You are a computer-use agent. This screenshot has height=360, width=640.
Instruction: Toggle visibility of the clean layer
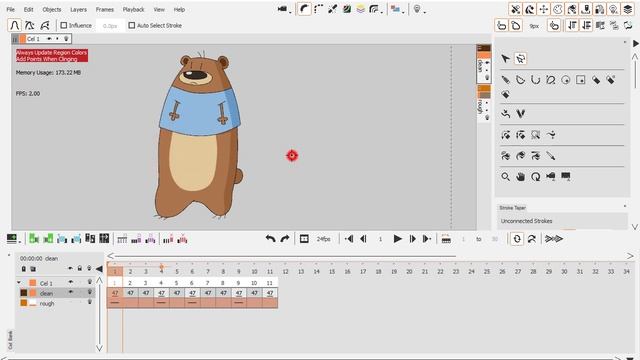[x=71, y=292]
